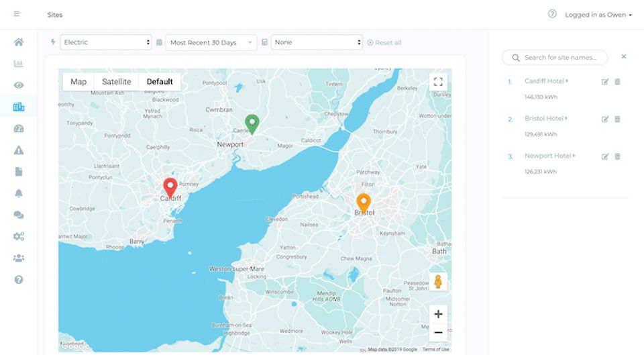This screenshot has height=355, width=644.
Task: Switch to the Satellite view tab
Action: pos(116,82)
